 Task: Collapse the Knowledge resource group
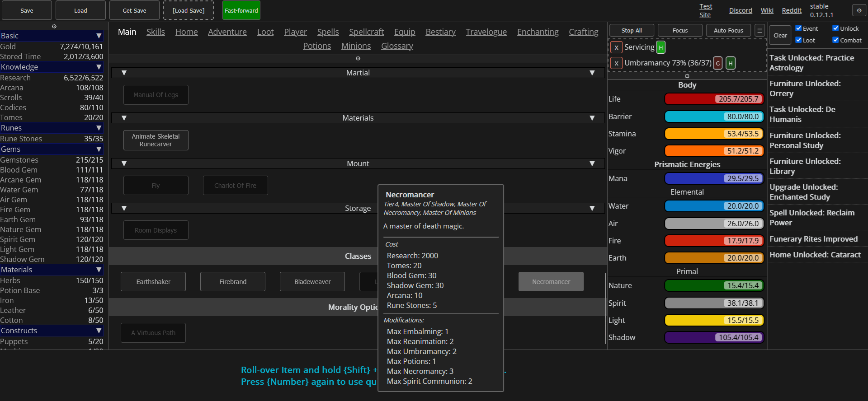click(x=99, y=67)
